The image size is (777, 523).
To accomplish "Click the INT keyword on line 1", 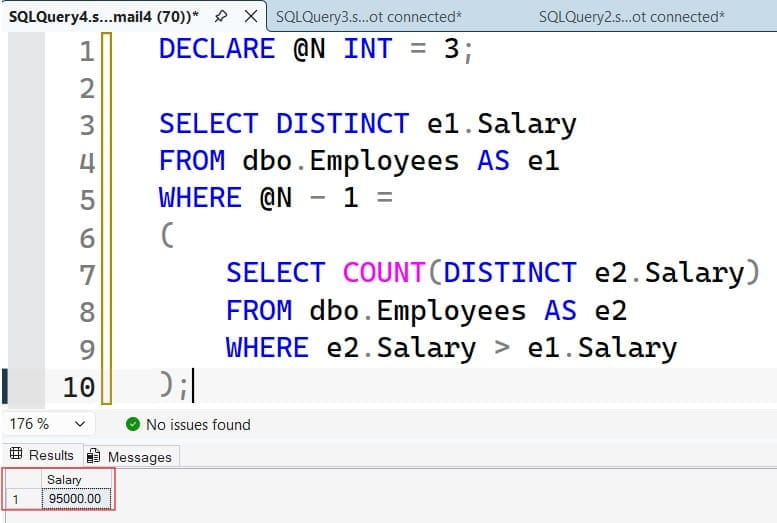I will tap(368, 49).
